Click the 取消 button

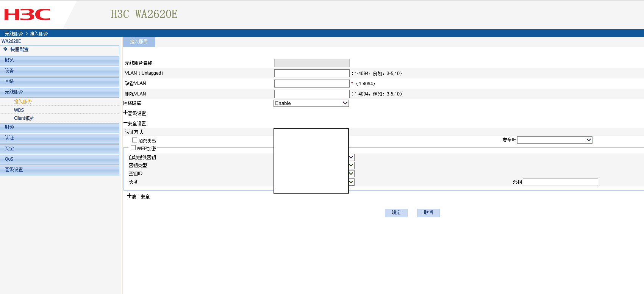point(428,213)
